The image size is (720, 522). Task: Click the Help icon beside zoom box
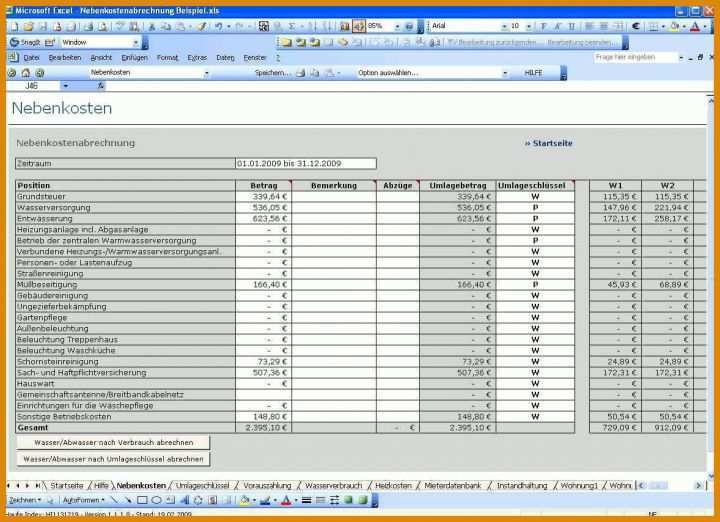click(409, 27)
